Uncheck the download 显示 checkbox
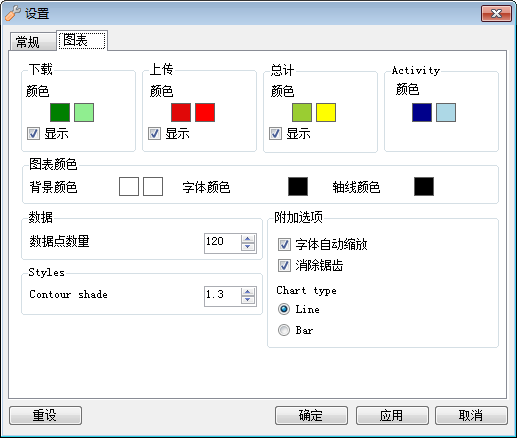The width and height of the screenshot is (517, 438). [x=33, y=134]
